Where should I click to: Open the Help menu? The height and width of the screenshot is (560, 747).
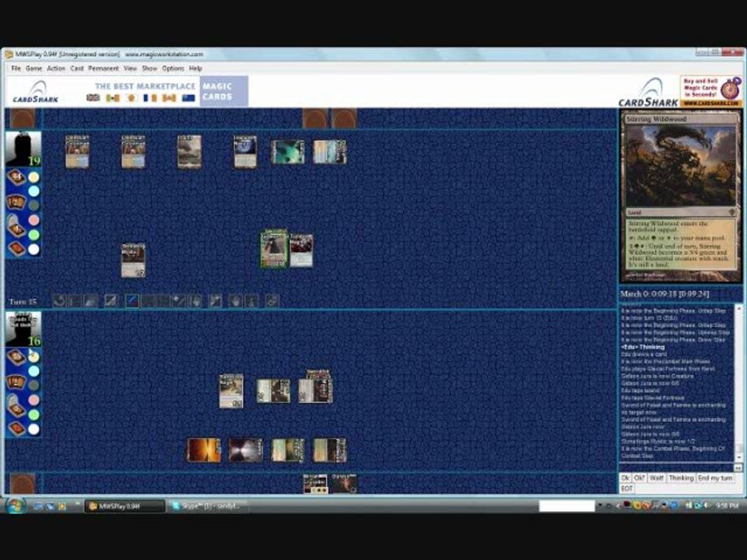pyautogui.click(x=195, y=68)
